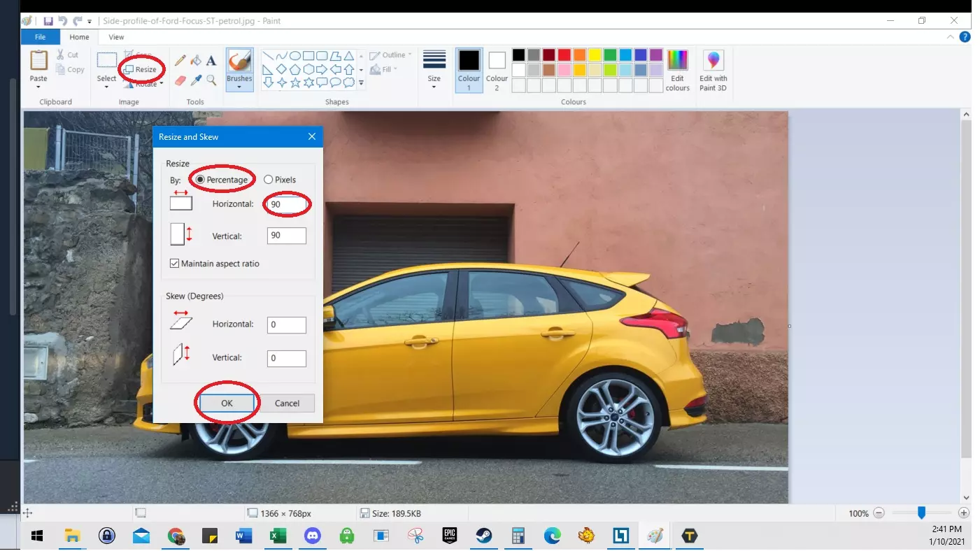The height and width of the screenshot is (551, 980).
Task: Click OK in Resize and Skew
Action: coord(227,403)
